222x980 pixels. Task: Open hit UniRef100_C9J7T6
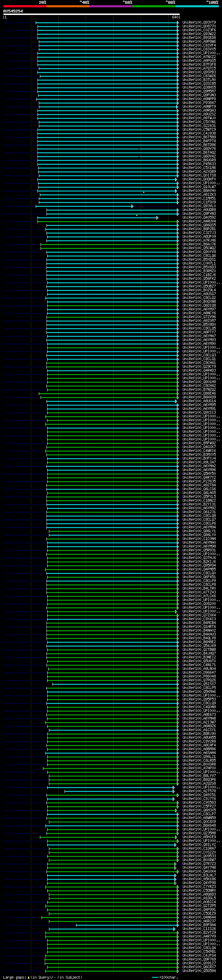[199, 799]
